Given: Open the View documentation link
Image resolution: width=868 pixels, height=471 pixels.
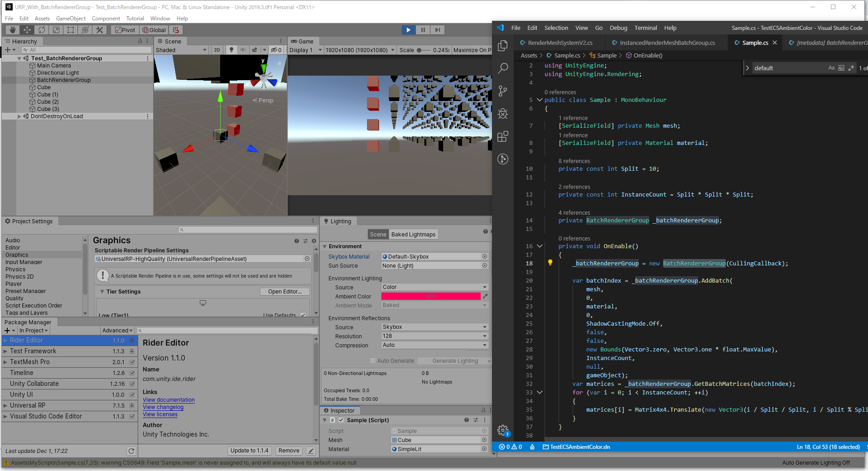Looking at the screenshot, I should tap(169, 400).
